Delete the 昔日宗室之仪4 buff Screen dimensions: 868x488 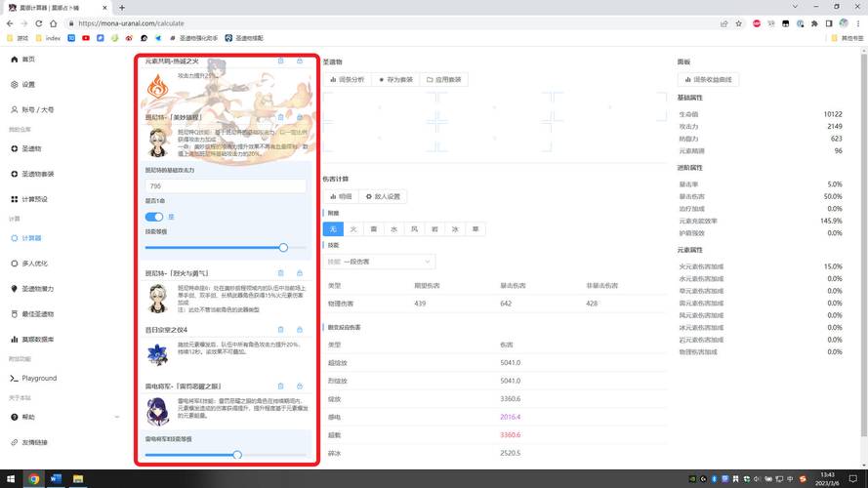tap(280, 329)
